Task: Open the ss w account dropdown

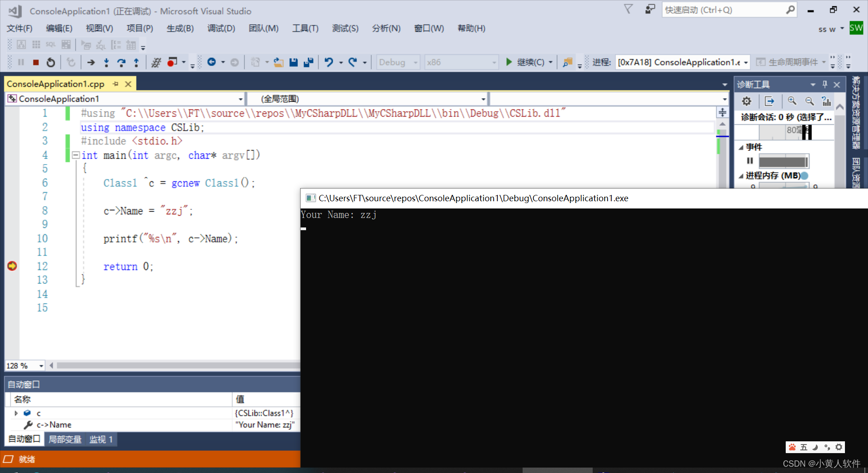Action: 831,29
